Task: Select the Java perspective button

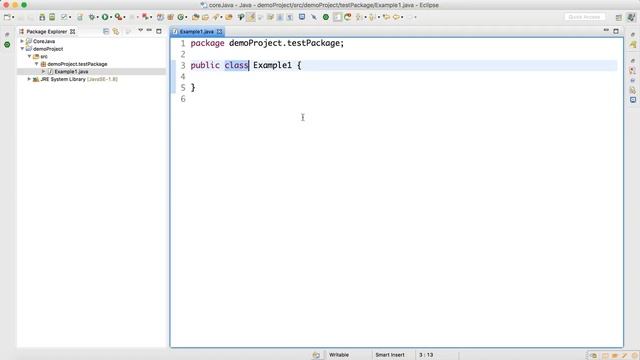Action: [x=631, y=17]
